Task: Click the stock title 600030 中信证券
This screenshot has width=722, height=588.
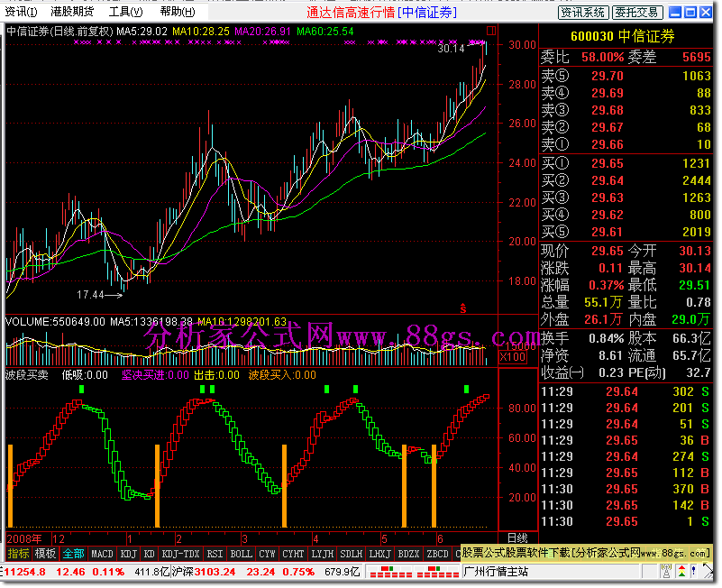Action: [623, 36]
